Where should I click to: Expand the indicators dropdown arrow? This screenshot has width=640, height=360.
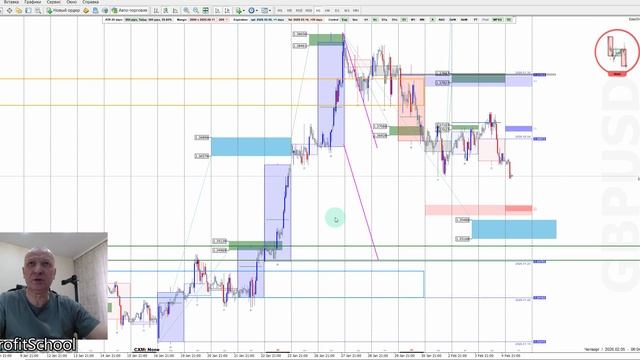click(x=244, y=10)
